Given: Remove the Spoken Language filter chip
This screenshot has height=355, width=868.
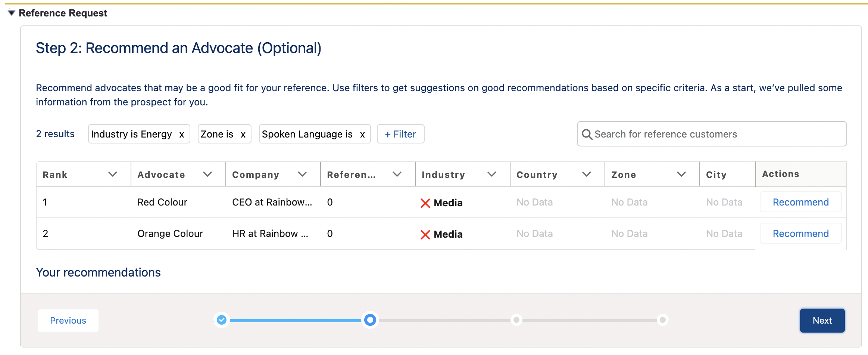Looking at the screenshot, I should point(362,135).
